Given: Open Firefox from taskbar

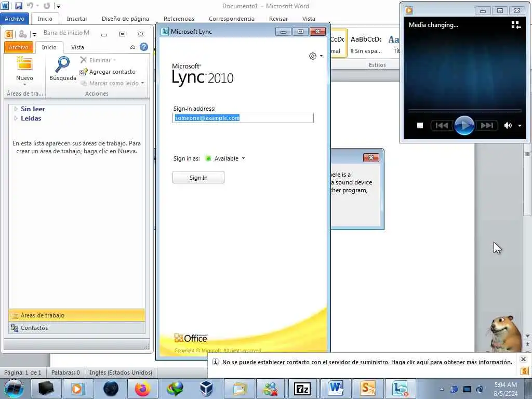Looking at the screenshot, I should [142, 389].
